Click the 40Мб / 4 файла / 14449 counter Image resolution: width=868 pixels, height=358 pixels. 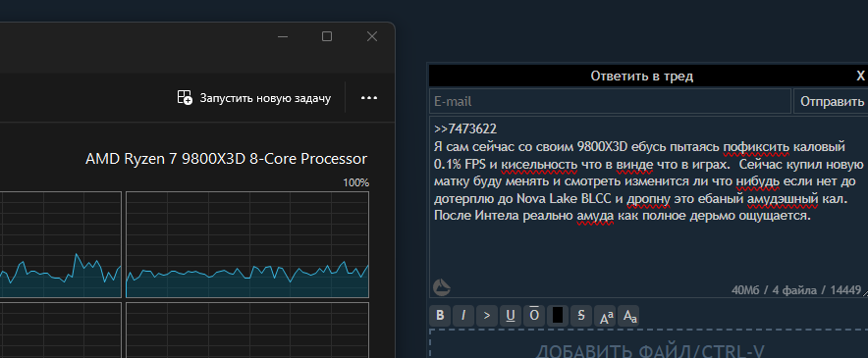click(x=796, y=290)
